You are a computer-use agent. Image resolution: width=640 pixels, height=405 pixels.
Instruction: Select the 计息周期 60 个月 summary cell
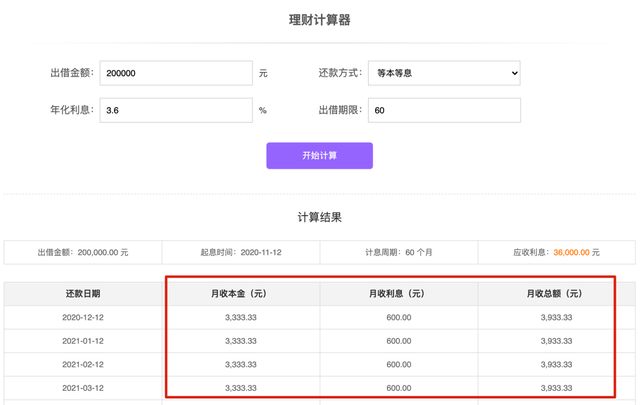click(x=399, y=253)
